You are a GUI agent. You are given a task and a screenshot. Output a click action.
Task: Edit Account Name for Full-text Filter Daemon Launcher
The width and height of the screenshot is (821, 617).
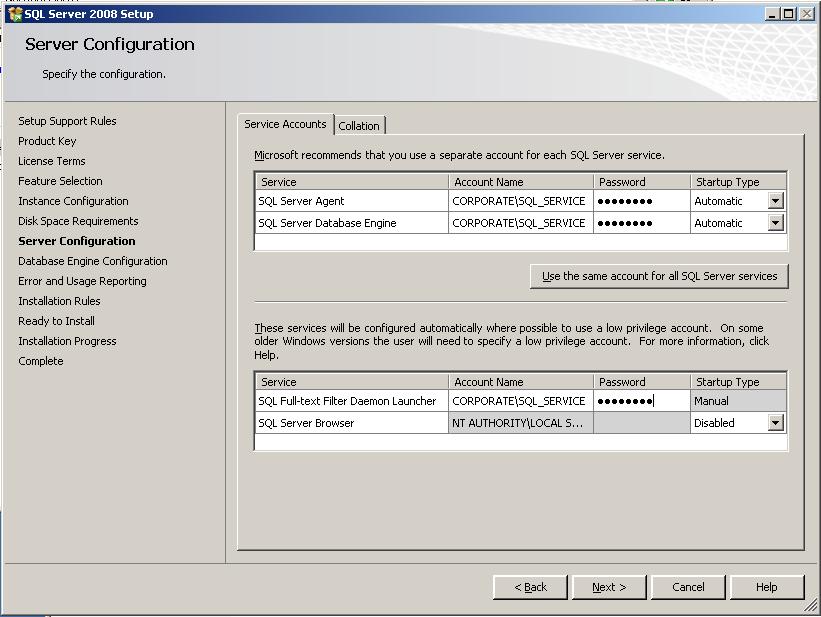coord(520,401)
